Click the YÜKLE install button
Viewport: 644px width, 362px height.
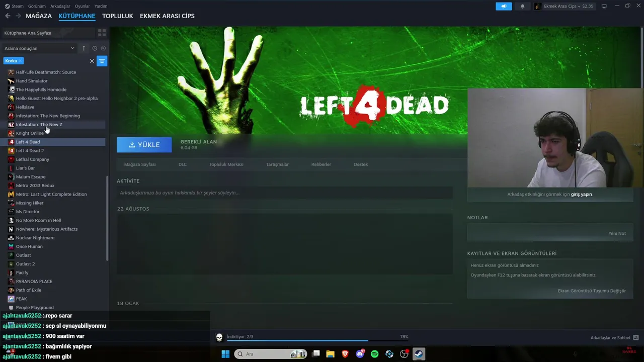coord(144,145)
